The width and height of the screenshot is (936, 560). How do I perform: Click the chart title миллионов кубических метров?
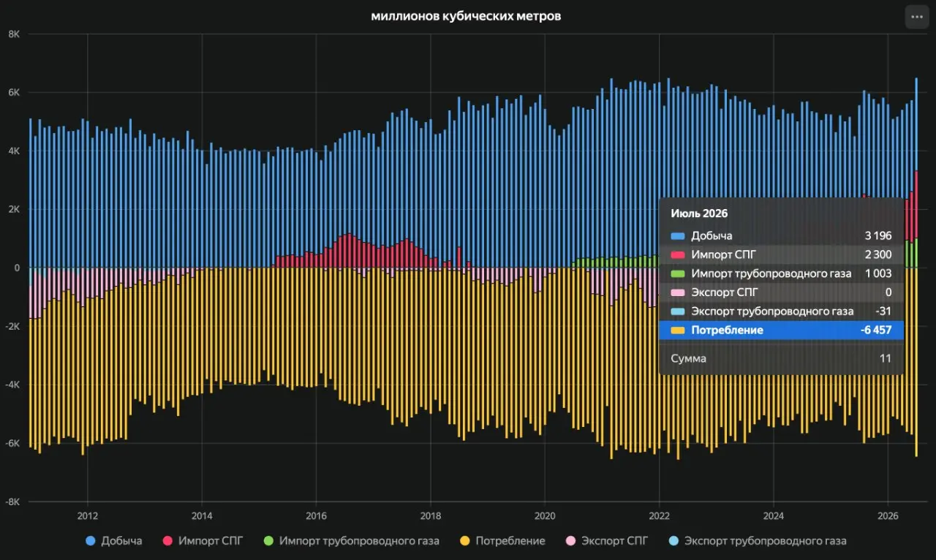466,16
